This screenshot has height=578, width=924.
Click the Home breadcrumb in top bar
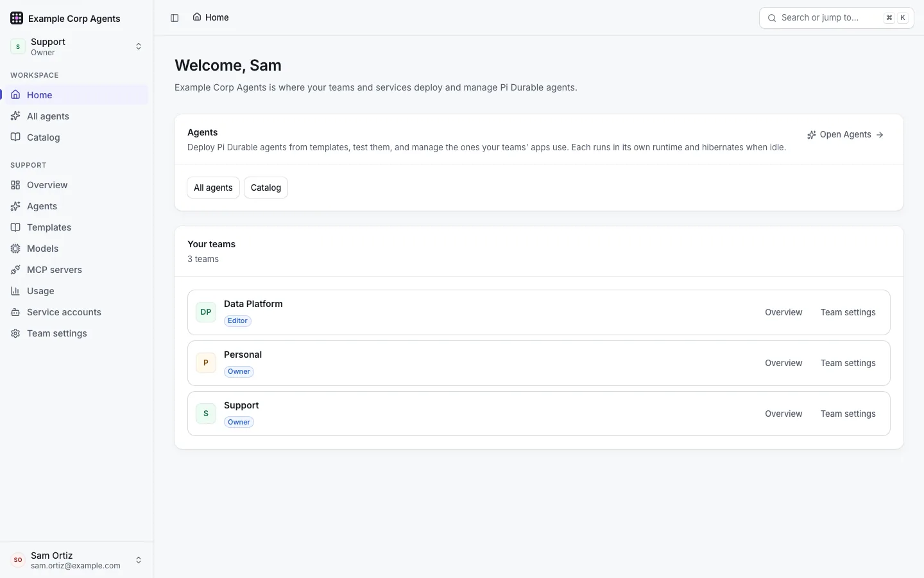coord(210,17)
